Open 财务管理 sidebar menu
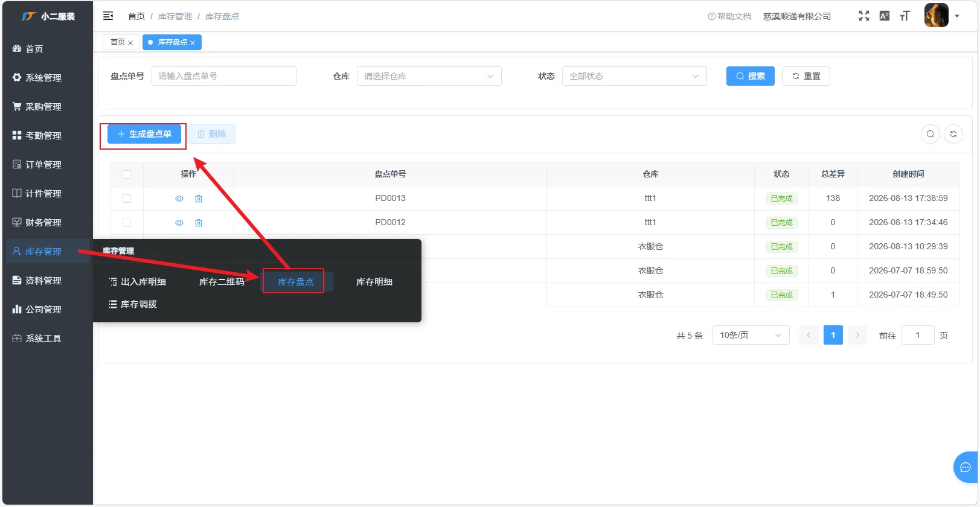This screenshot has height=507, width=980. (48, 223)
